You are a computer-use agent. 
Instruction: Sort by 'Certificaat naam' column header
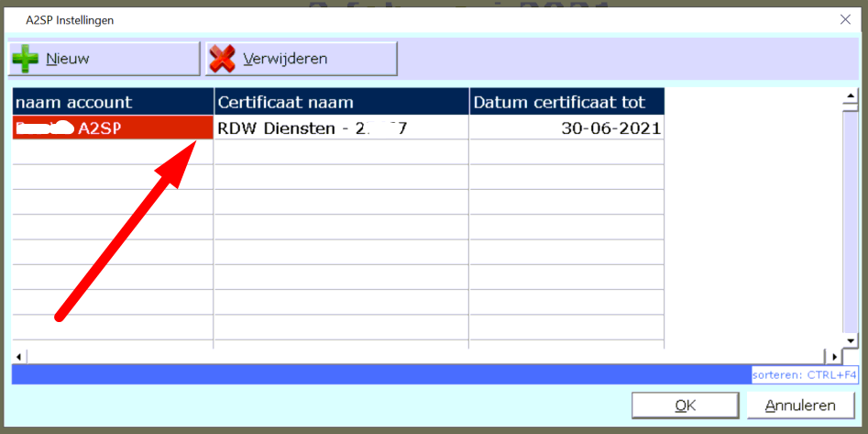coord(342,102)
